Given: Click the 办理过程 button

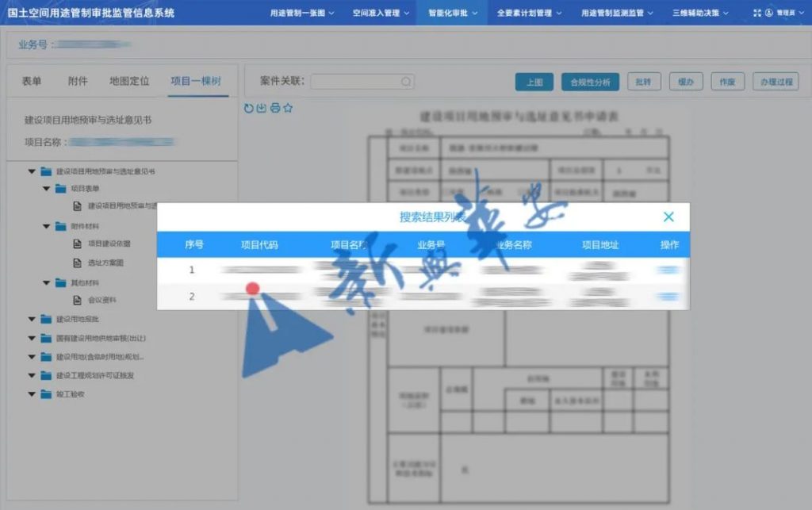Looking at the screenshot, I should [776, 82].
